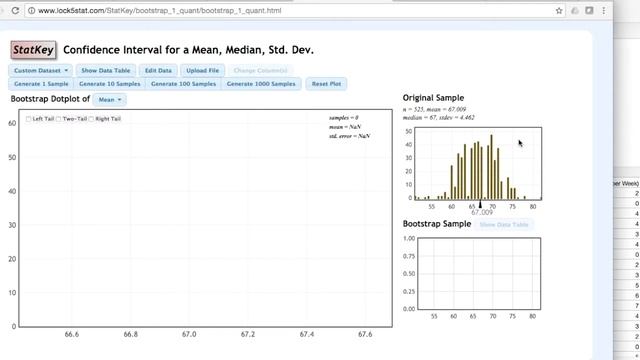Viewport: 640px width, 360px height.
Task: Click the browser address bar URL
Action: [x=160, y=11]
